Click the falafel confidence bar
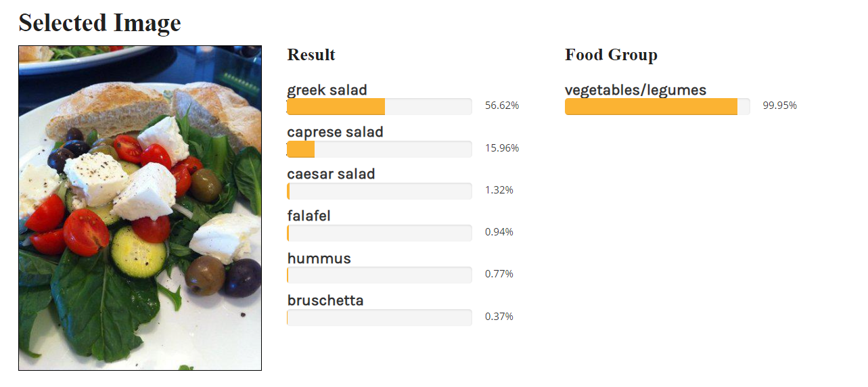Image resolution: width=868 pixels, height=387 pixels. coord(380,233)
